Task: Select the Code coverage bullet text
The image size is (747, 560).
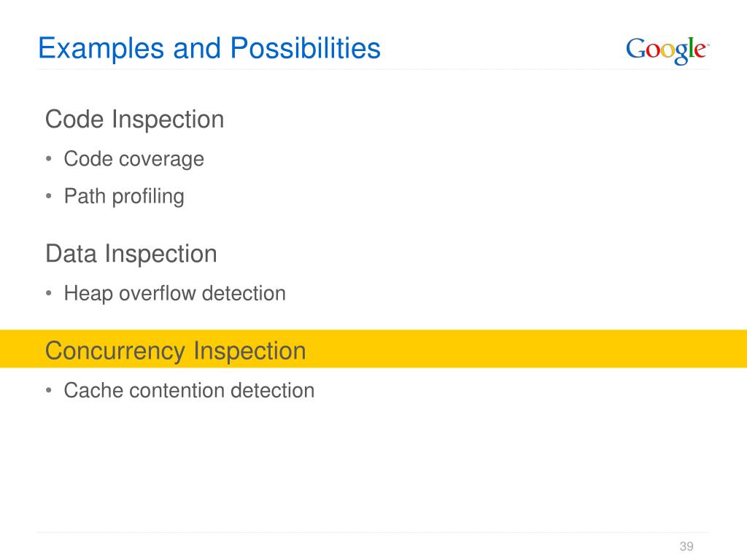Action: point(134,159)
